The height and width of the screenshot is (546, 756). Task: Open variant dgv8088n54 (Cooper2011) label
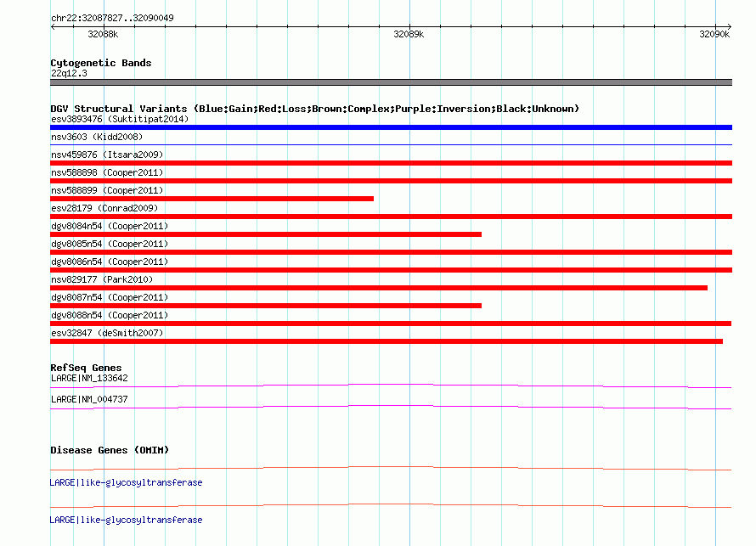(110, 315)
